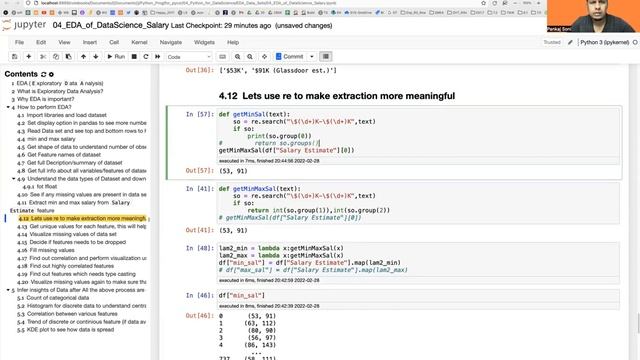Go to 4.1 Import libraries and load dataset

[x=62, y=115]
